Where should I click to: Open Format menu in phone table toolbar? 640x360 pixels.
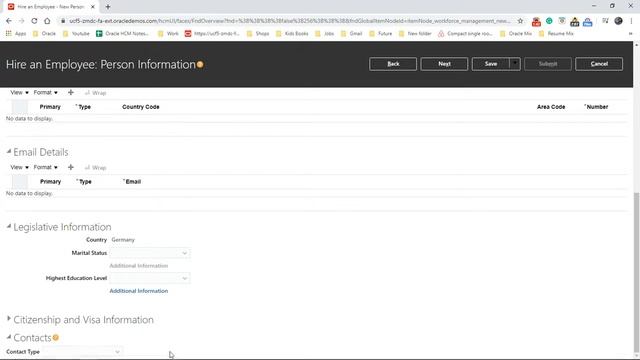(45, 93)
